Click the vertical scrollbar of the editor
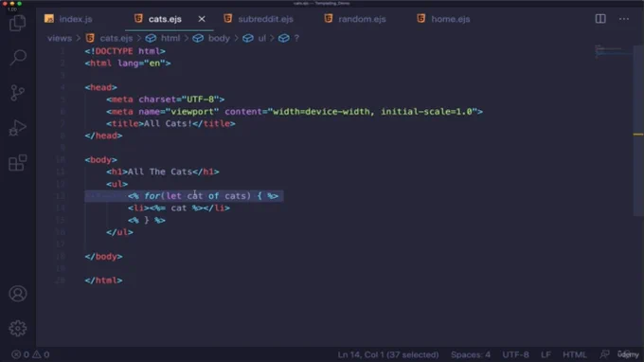Image resolution: width=644 pixels, height=362 pixels. click(638, 131)
